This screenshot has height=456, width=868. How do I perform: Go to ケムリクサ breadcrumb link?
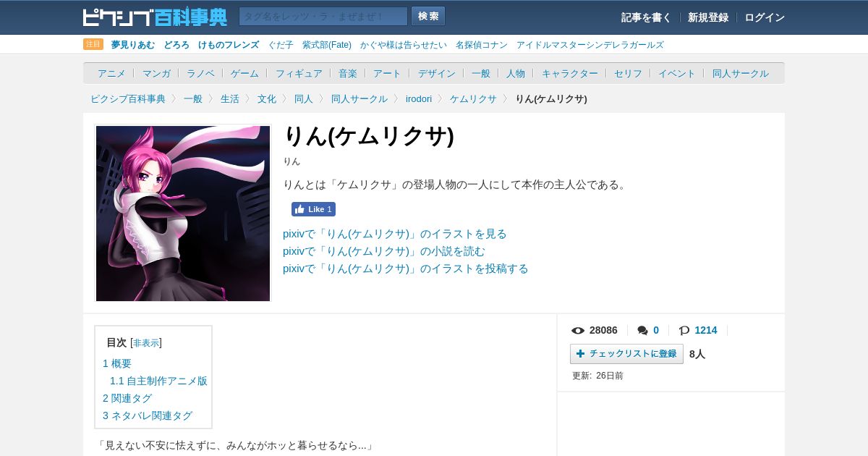point(473,98)
